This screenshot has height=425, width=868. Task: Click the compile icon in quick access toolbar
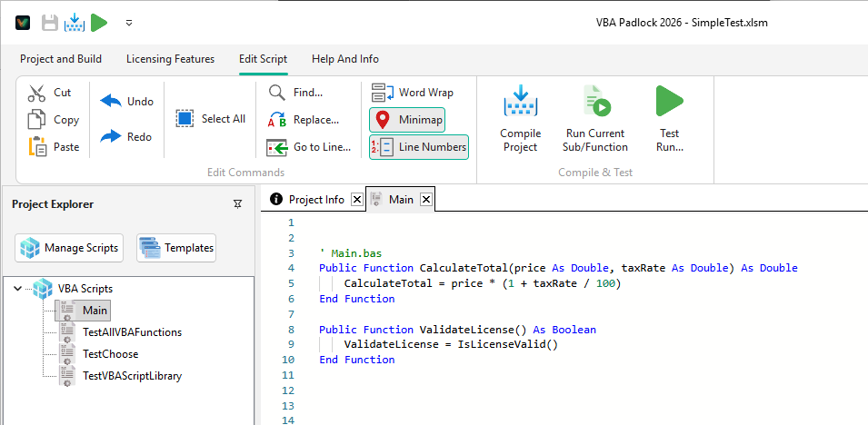tap(75, 23)
